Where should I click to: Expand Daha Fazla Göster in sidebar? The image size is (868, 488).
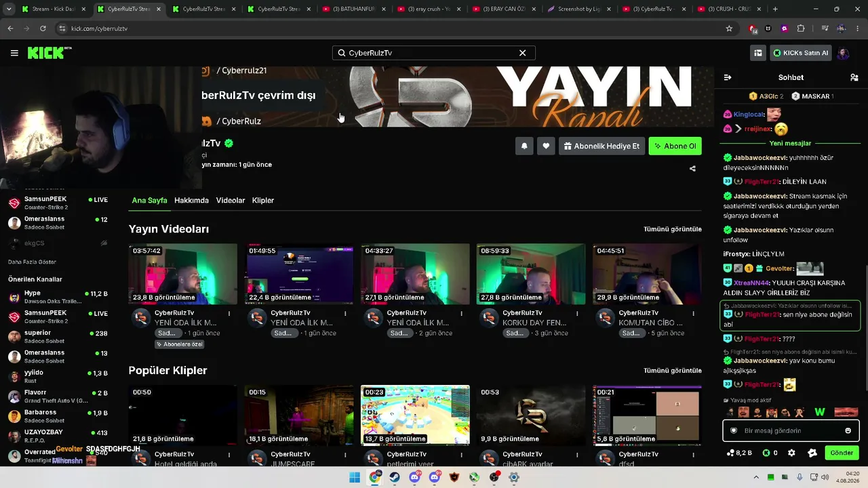pos(32,262)
